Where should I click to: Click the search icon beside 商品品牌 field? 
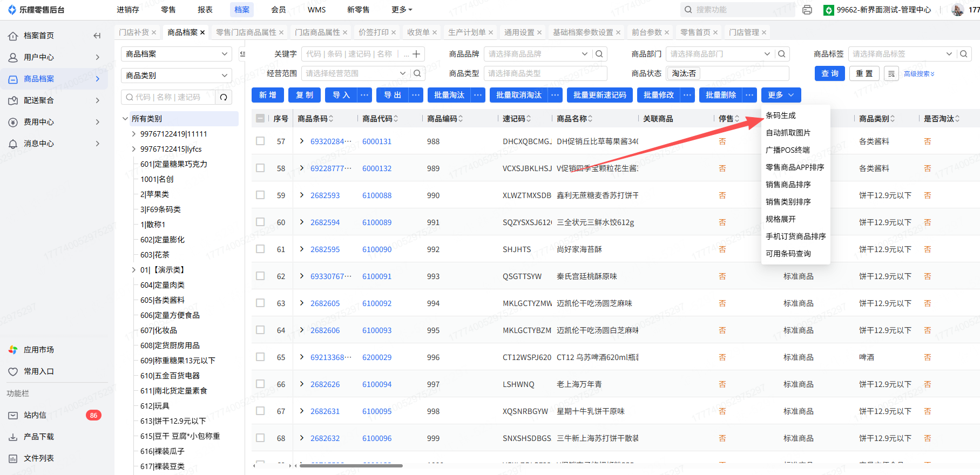coord(599,54)
